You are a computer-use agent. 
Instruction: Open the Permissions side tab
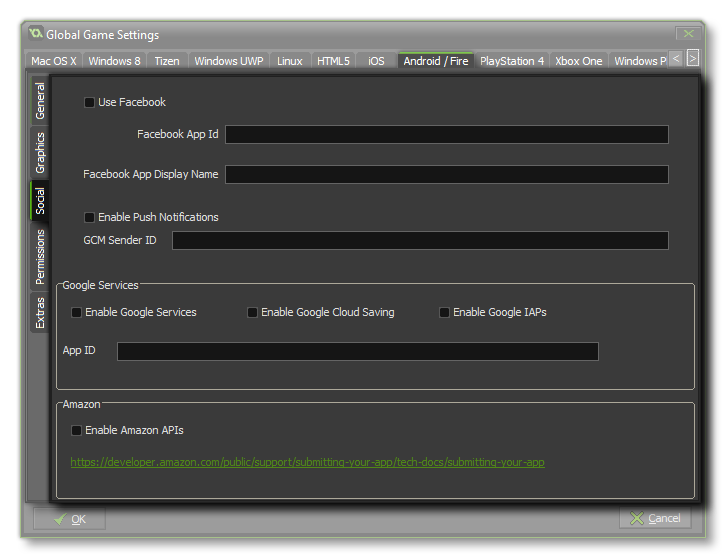(40, 257)
